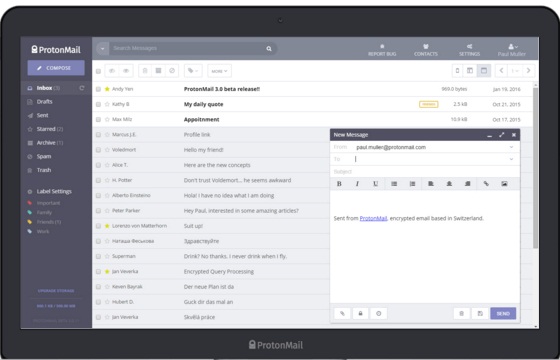
Task: Open Label Settings in sidebar
Action: click(x=54, y=191)
